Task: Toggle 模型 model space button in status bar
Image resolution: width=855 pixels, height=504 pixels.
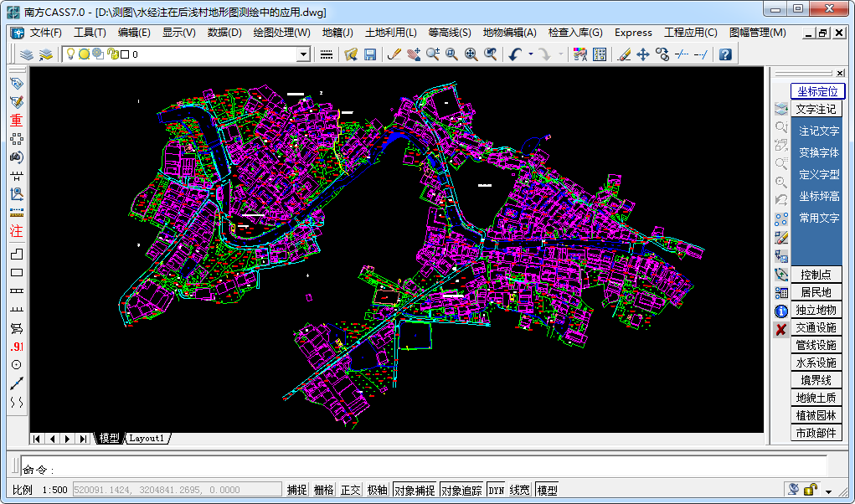Action: pos(547,490)
